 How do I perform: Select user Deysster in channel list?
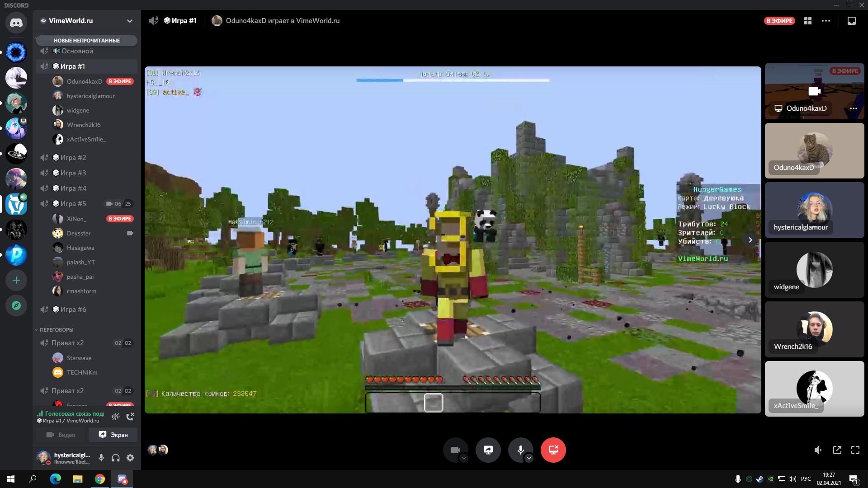click(93, 233)
